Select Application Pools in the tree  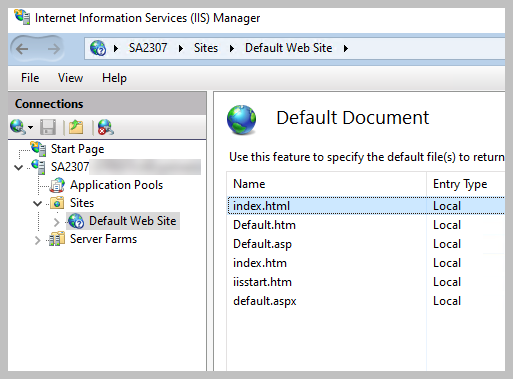click(116, 185)
